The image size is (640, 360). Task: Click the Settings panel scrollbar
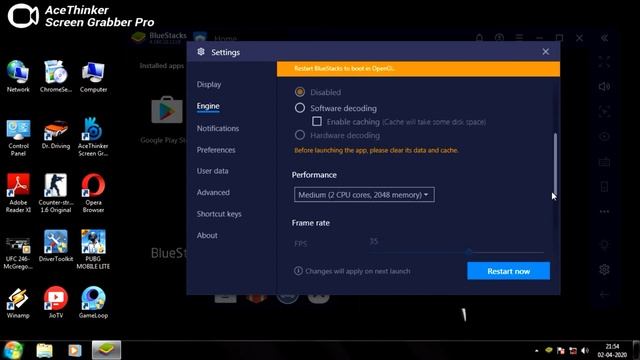point(555,163)
